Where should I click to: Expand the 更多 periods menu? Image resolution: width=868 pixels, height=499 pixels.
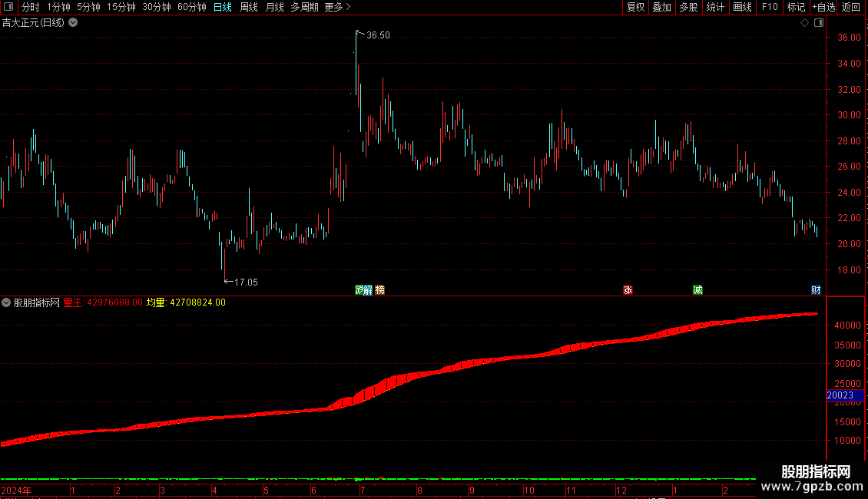click(x=337, y=7)
